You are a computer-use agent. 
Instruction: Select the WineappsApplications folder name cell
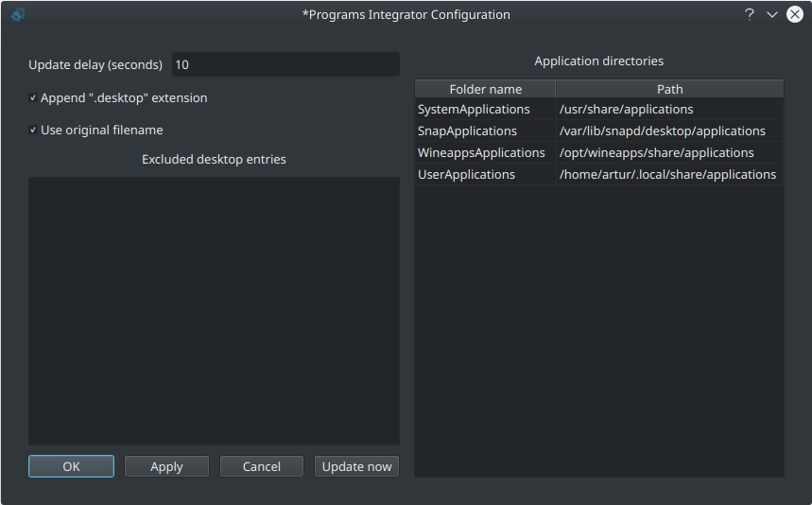(x=485, y=153)
